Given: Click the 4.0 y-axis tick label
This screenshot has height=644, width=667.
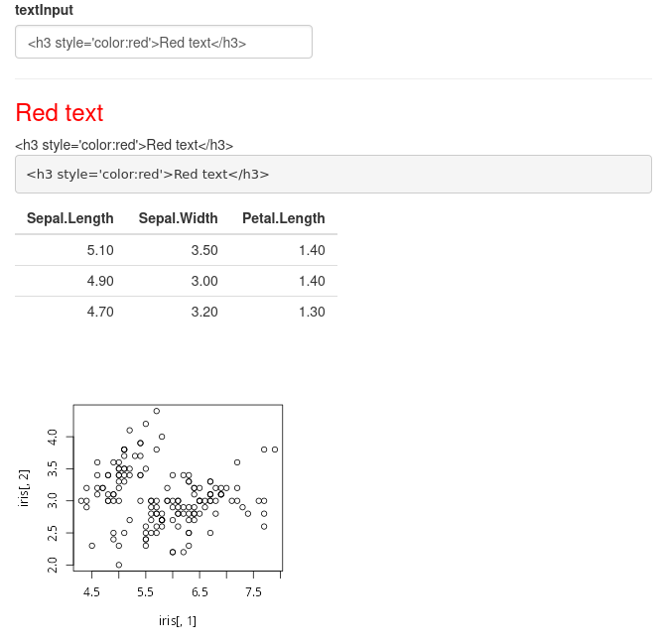Looking at the screenshot, I should point(53,437).
